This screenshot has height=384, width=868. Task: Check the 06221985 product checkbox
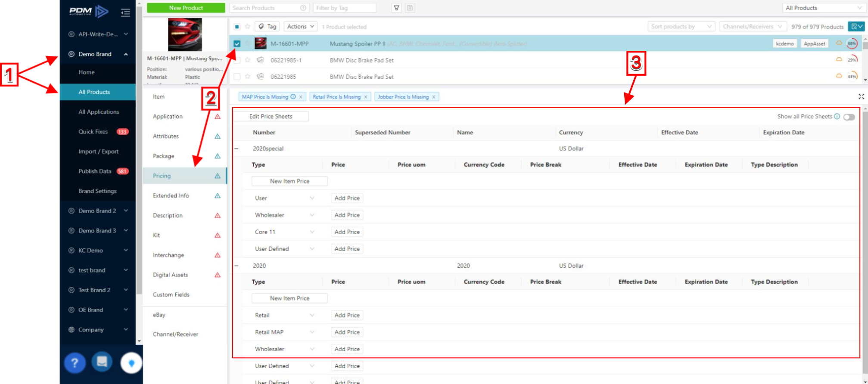point(237,77)
